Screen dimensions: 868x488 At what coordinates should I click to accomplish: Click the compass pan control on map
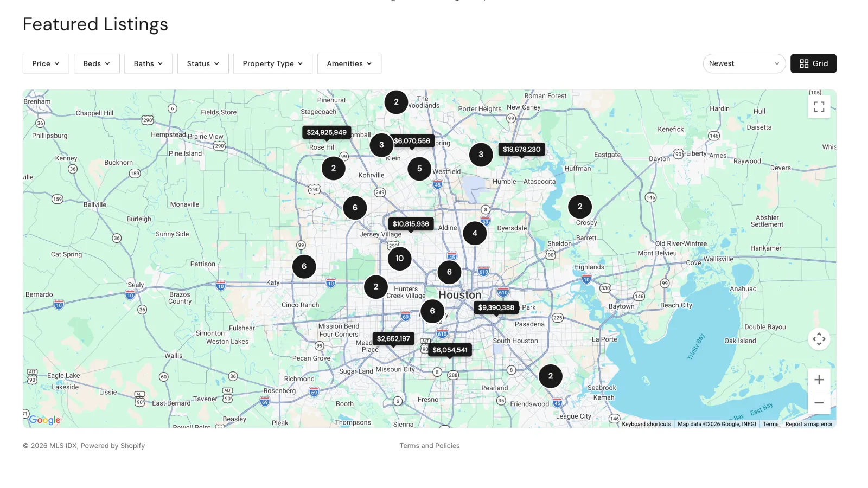819,338
